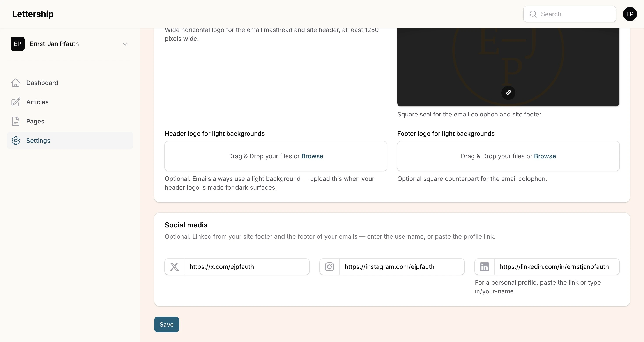Click the Articles pencil icon
Viewport: 644px width, 342px height.
tap(16, 102)
